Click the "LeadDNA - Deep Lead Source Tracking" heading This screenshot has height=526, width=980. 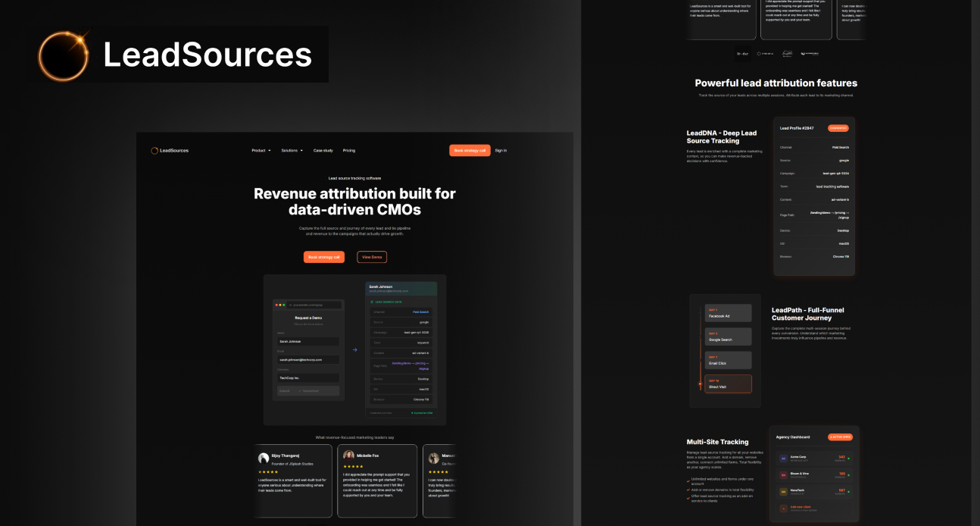722,137
